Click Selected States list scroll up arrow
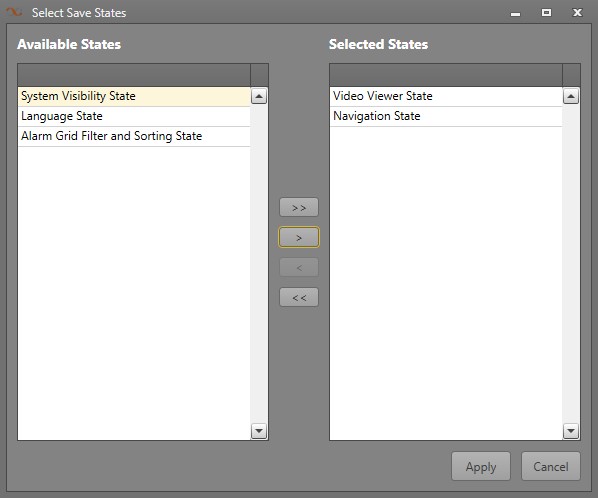 (571, 96)
